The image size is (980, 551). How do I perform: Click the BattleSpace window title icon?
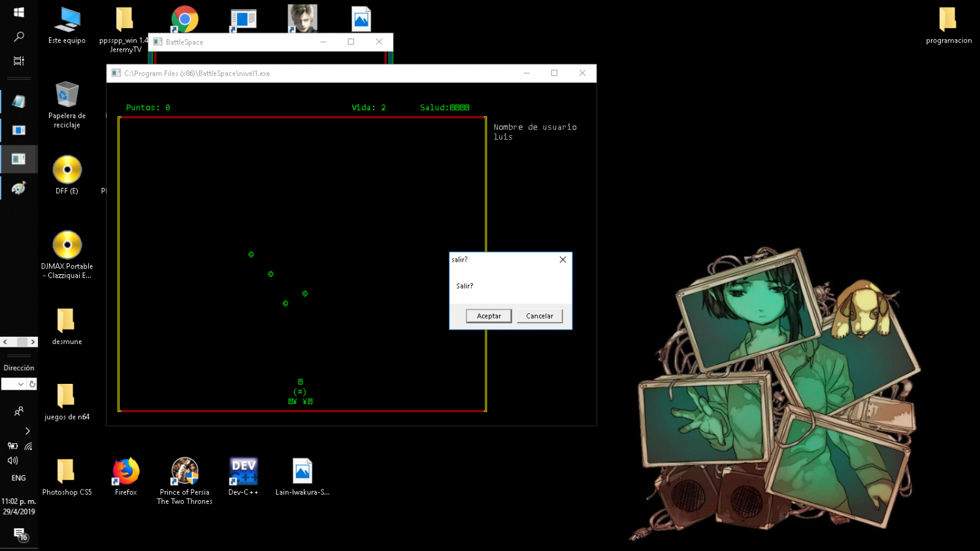coord(157,42)
